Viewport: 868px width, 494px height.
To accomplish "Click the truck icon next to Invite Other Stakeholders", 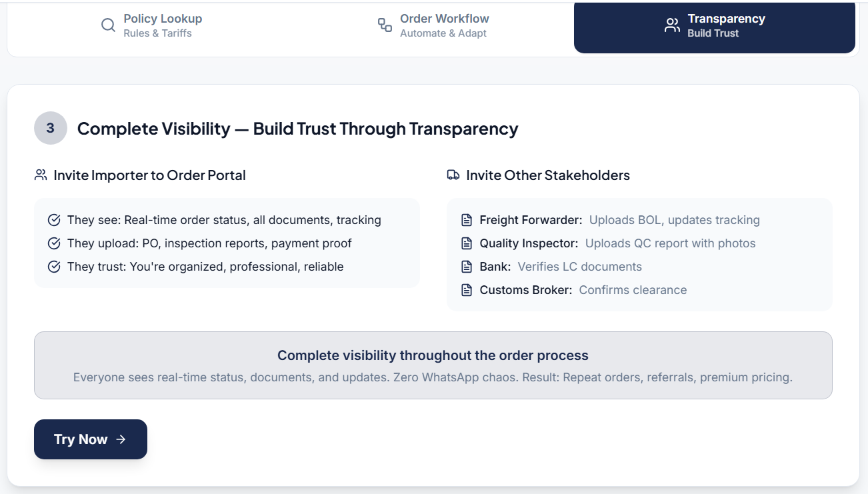I will [x=453, y=175].
